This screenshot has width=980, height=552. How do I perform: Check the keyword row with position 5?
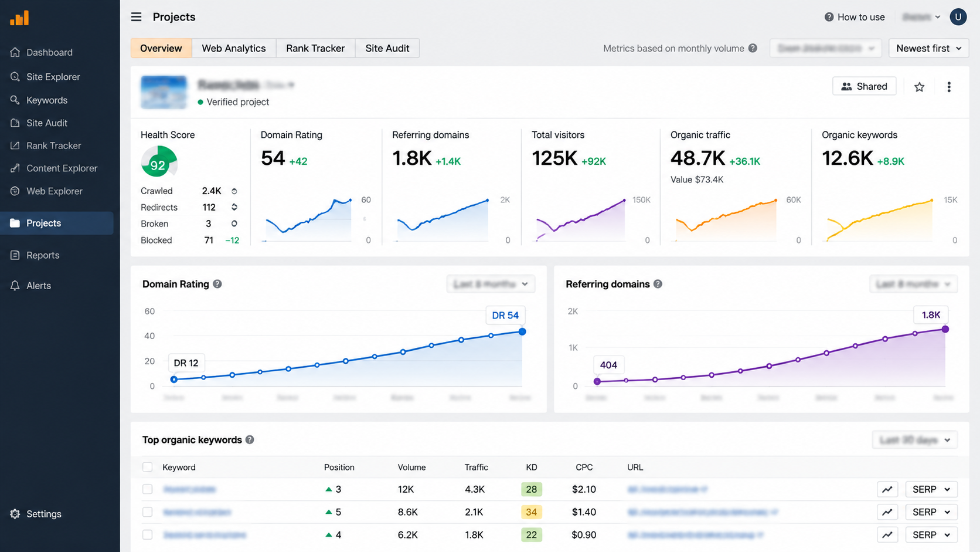coord(147,512)
